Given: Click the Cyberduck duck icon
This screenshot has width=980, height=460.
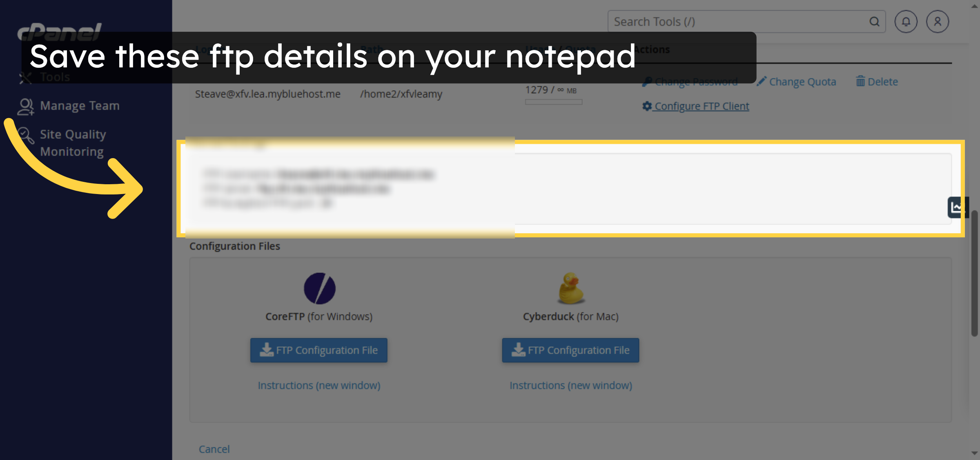Looking at the screenshot, I should 570,288.
